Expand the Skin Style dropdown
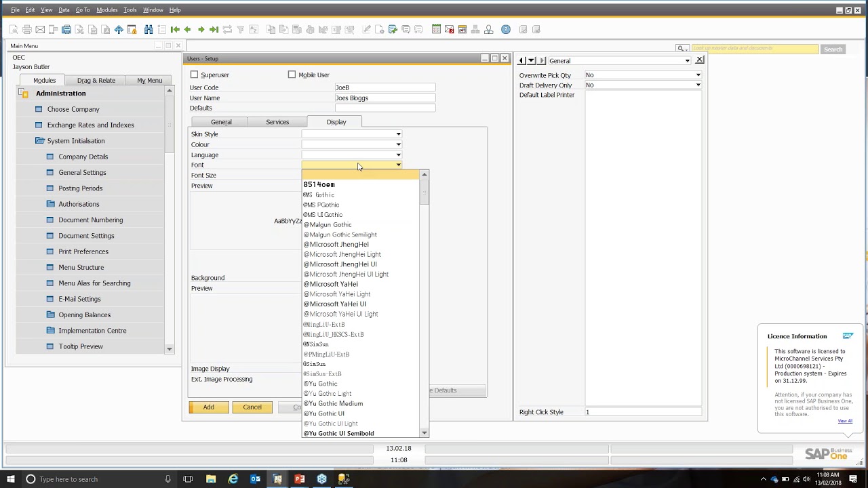This screenshot has height=488, width=868. click(x=398, y=134)
